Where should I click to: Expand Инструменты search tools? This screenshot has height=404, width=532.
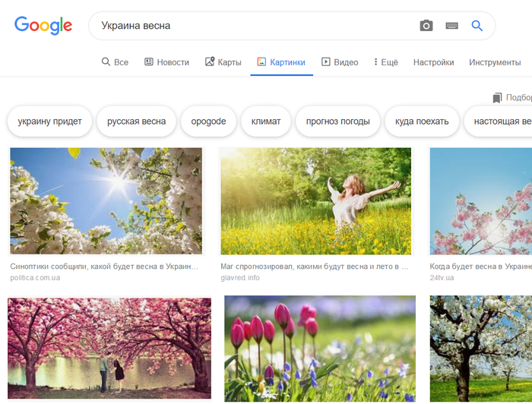click(494, 62)
